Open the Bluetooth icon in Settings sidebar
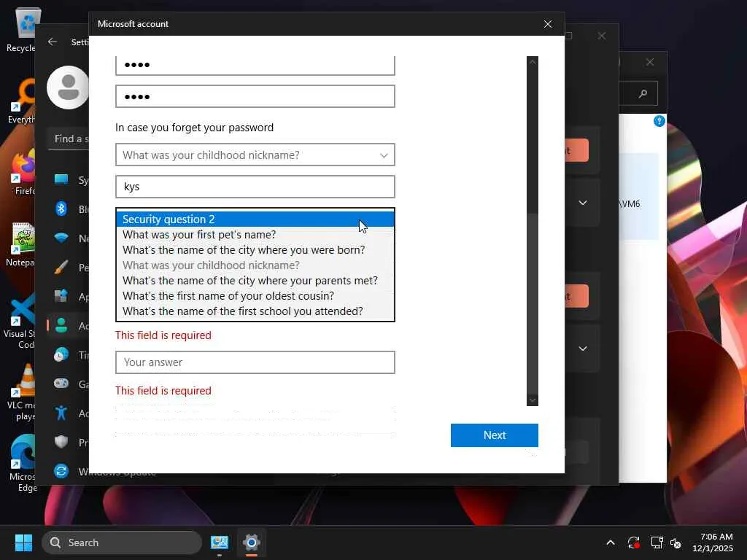The image size is (747, 560). pos(61,209)
